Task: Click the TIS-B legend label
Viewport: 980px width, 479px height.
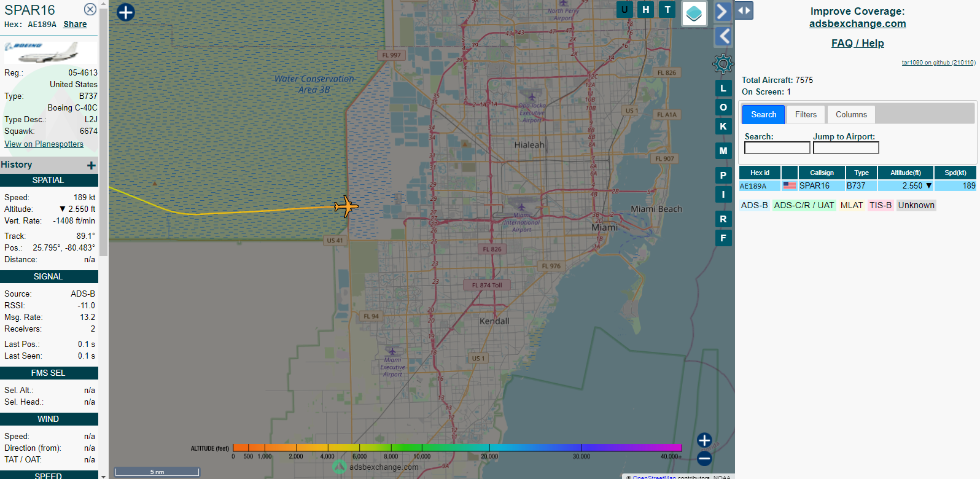Action: pyautogui.click(x=880, y=205)
